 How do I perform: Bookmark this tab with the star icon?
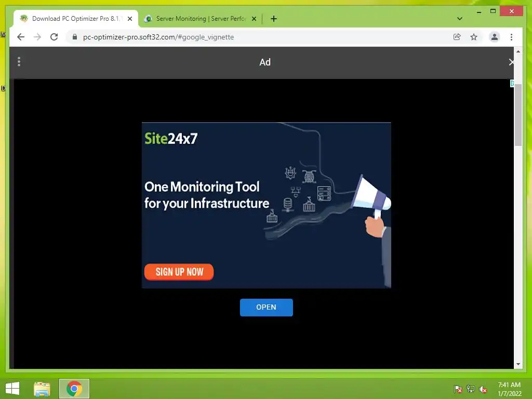coord(474,37)
